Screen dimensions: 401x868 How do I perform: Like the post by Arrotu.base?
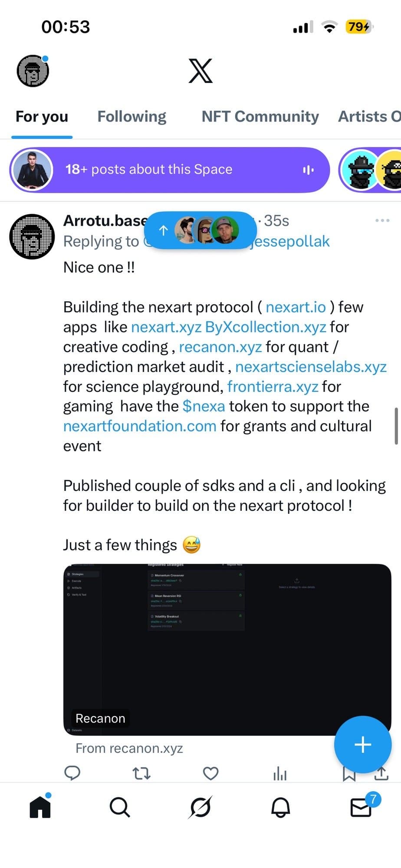210,773
